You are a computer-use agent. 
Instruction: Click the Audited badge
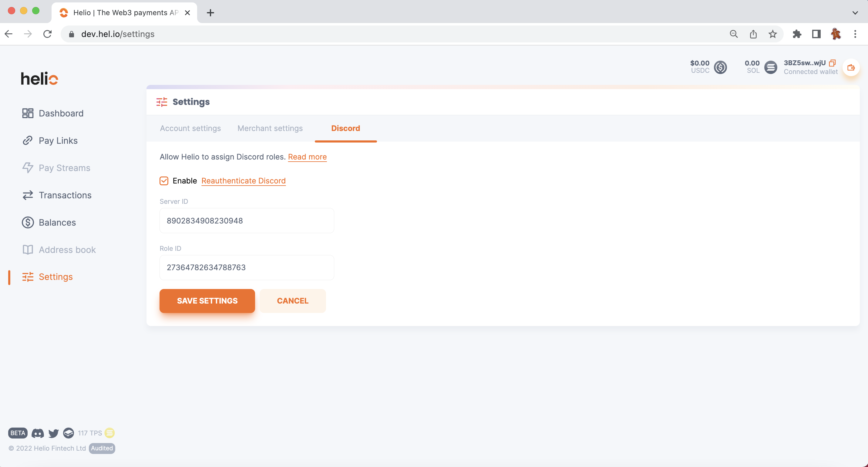pos(102,448)
